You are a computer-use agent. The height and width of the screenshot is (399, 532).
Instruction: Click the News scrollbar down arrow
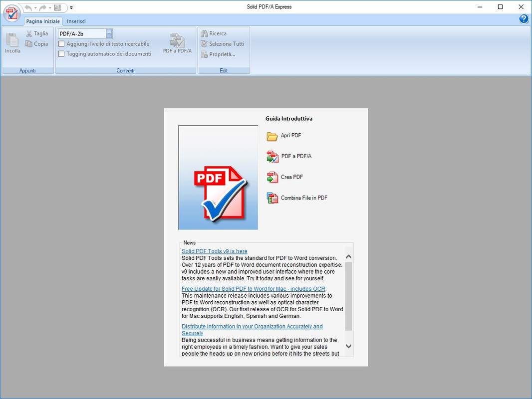[348, 346]
